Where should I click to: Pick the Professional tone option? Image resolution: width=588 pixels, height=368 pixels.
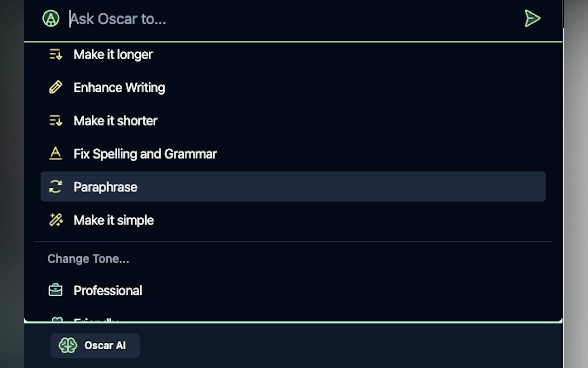pos(108,290)
